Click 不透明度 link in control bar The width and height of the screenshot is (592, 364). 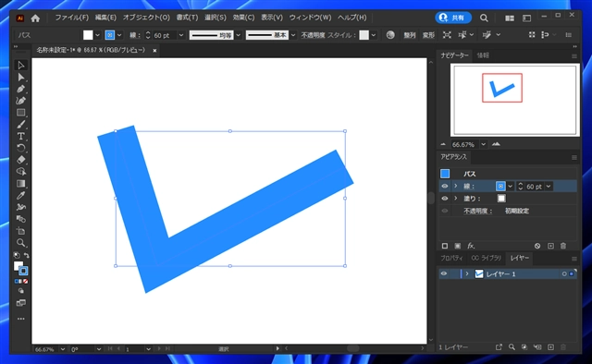[x=313, y=35]
